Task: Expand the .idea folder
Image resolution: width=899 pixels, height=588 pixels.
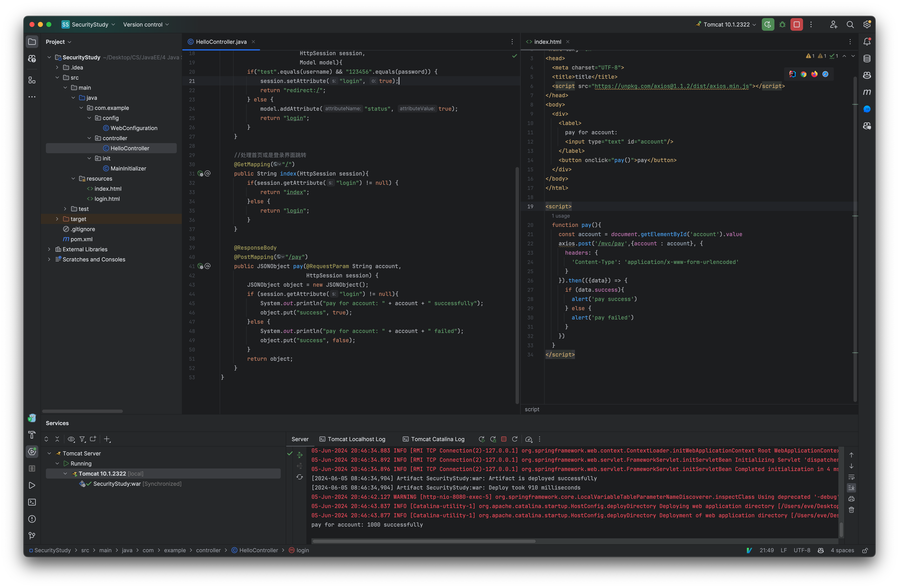Action: point(57,68)
